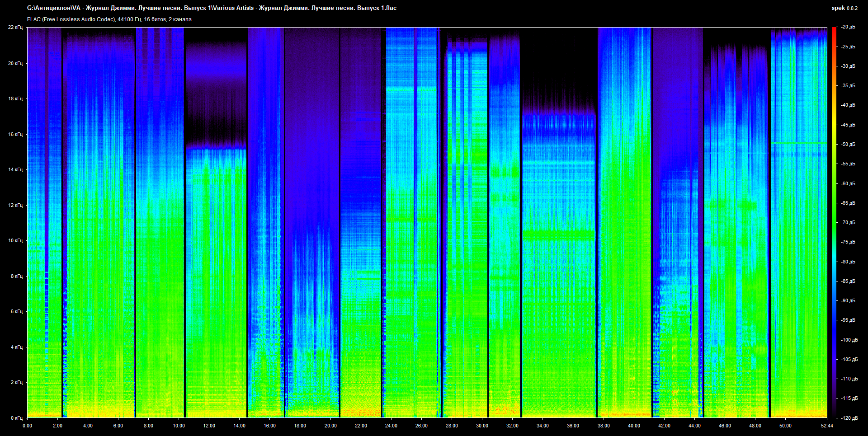The image size is (868, 436).
Task: Select the 16 кГц frequency axis label
Action: [x=15, y=134]
